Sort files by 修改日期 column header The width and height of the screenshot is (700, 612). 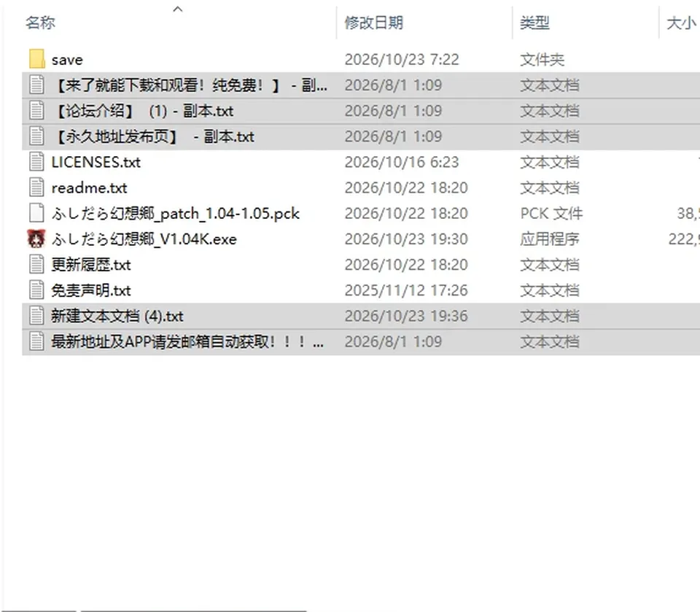coord(373,23)
